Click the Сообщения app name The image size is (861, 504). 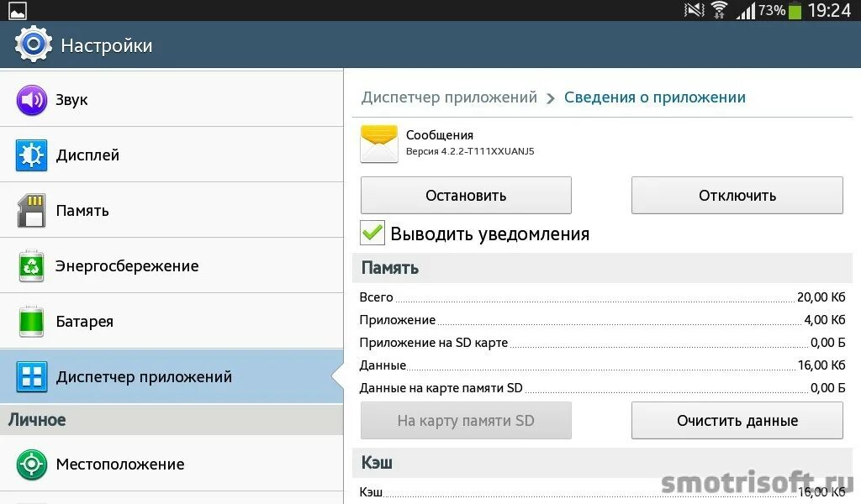tap(439, 135)
